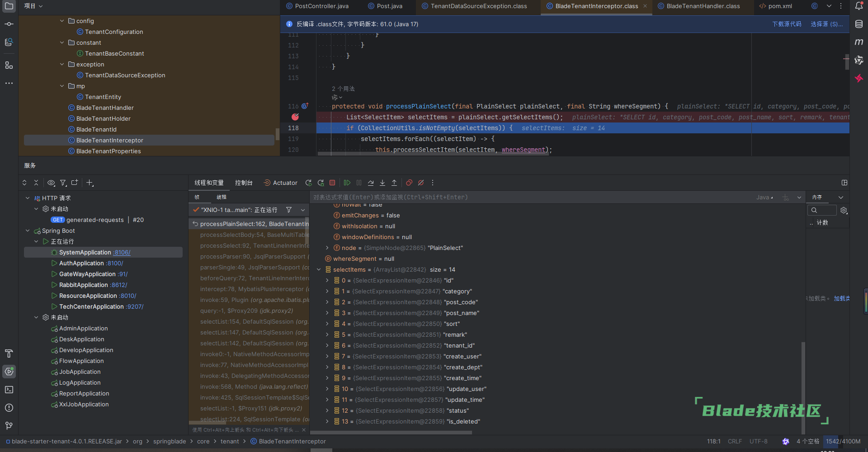Open the Database tool window icon
868x452 pixels.
[859, 24]
